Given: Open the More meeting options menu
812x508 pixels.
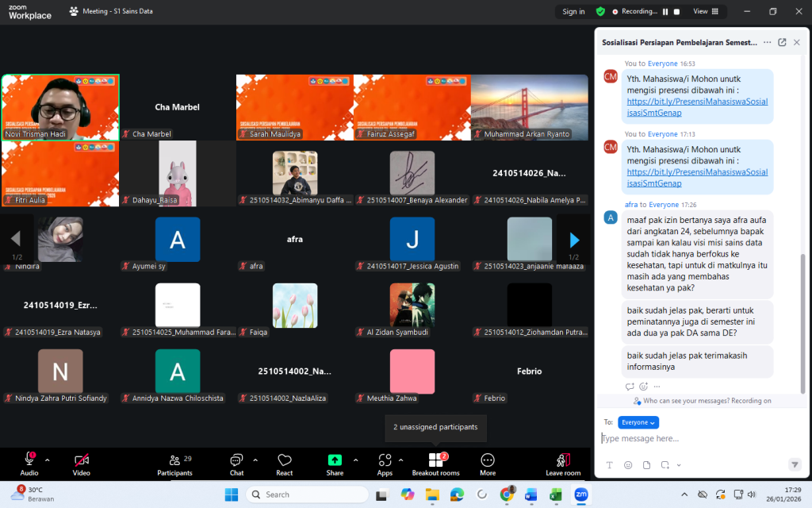Looking at the screenshot, I should [488, 464].
